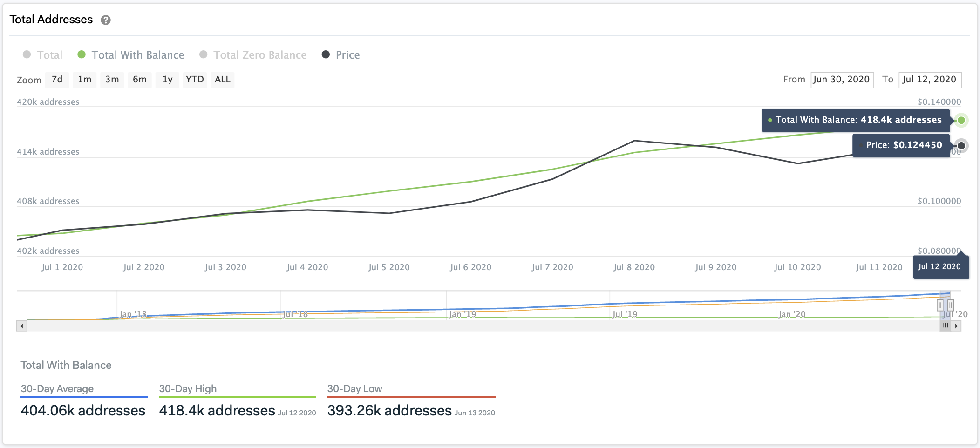The image size is (980, 448).
Task: Toggle the Price series legend
Action: pos(341,55)
